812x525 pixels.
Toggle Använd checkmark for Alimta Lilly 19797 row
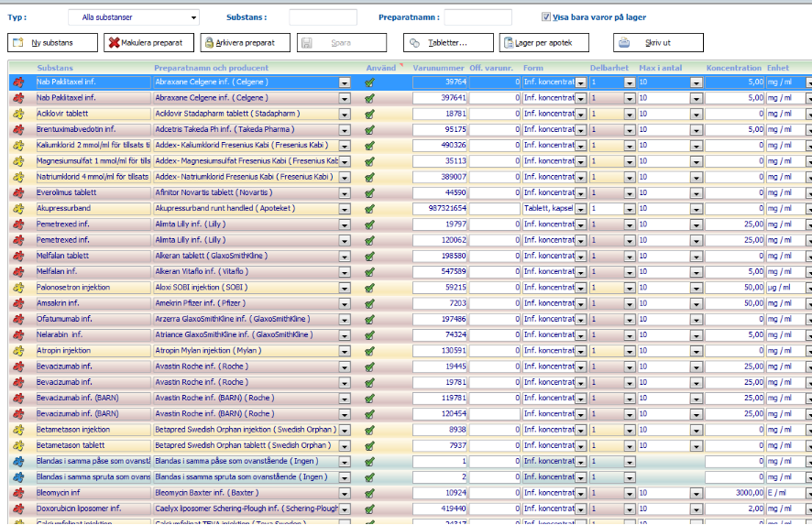(370, 224)
